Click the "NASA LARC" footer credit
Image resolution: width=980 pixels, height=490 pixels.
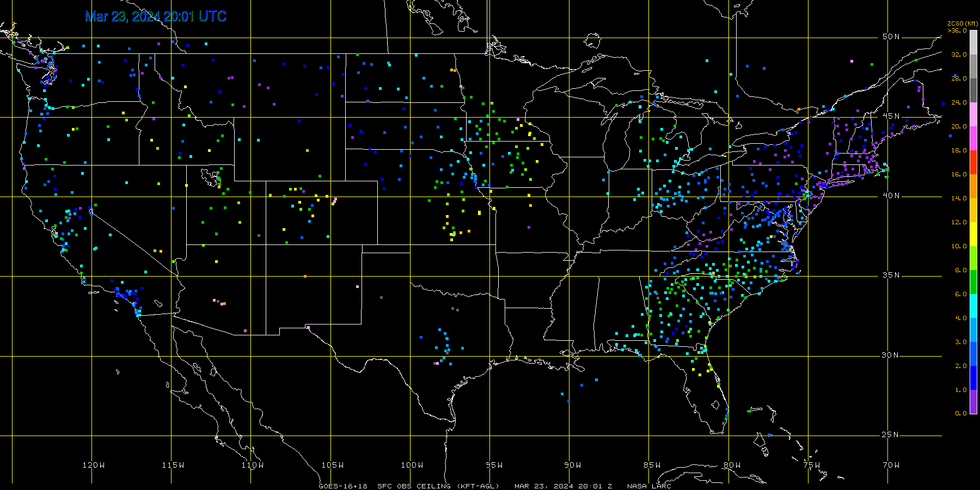click(x=649, y=486)
